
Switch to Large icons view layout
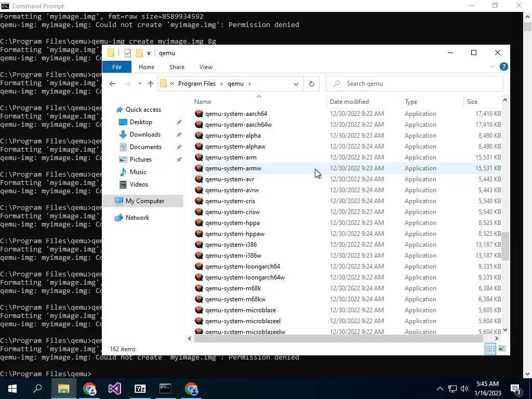(x=502, y=349)
